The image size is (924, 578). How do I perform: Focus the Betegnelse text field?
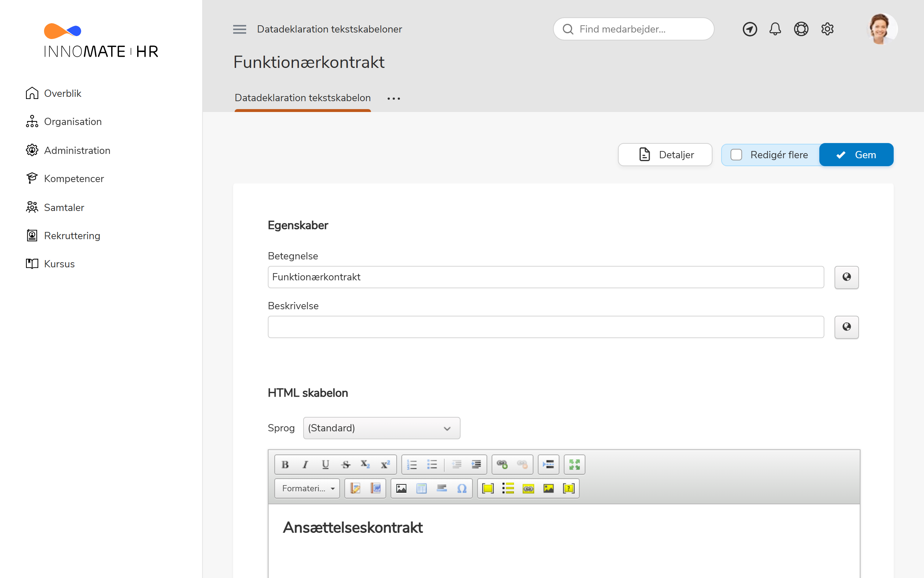click(546, 277)
